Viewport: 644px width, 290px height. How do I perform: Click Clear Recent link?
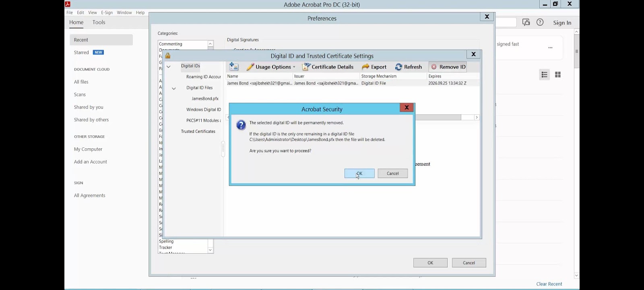click(x=549, y=284)
